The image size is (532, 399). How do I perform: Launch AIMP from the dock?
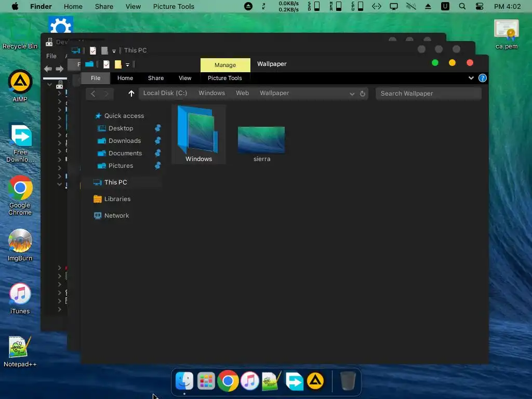click(x=315, y=381)
